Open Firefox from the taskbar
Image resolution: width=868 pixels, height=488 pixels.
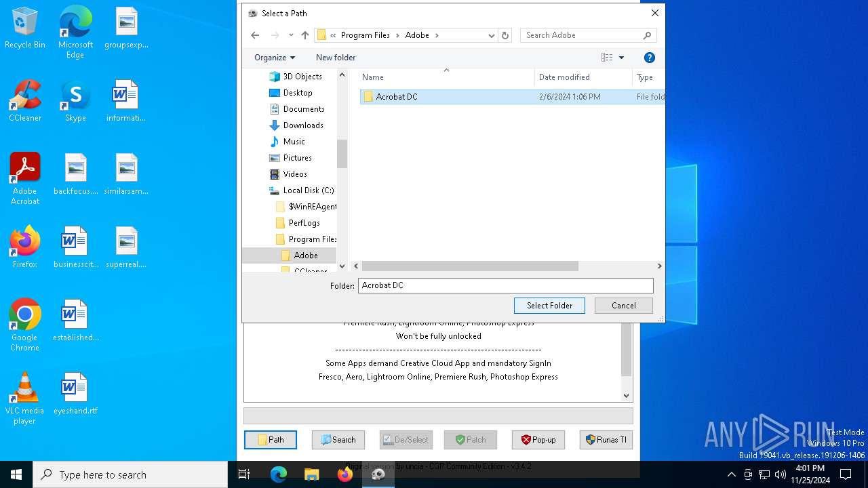(344, 474)
